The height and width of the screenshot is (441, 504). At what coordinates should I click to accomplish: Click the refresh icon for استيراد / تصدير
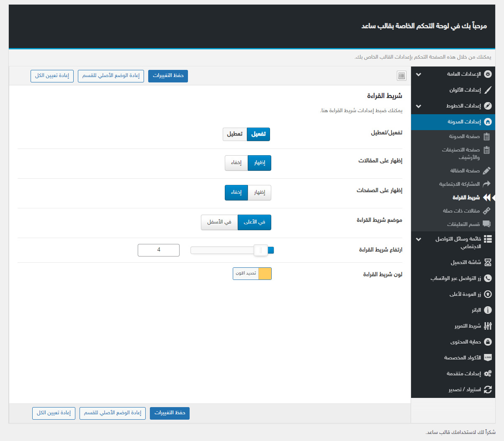point(488,390)
